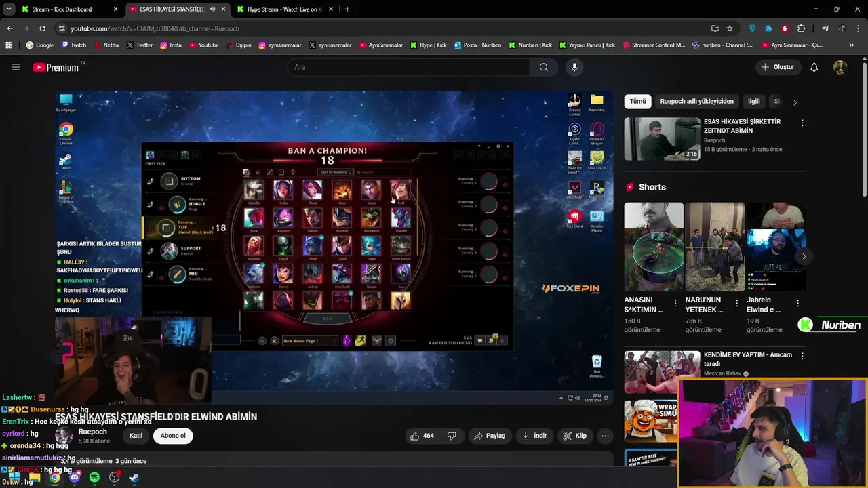
Task: Open the shield extension icon in toolbar
Action: (x=752, y=28)
